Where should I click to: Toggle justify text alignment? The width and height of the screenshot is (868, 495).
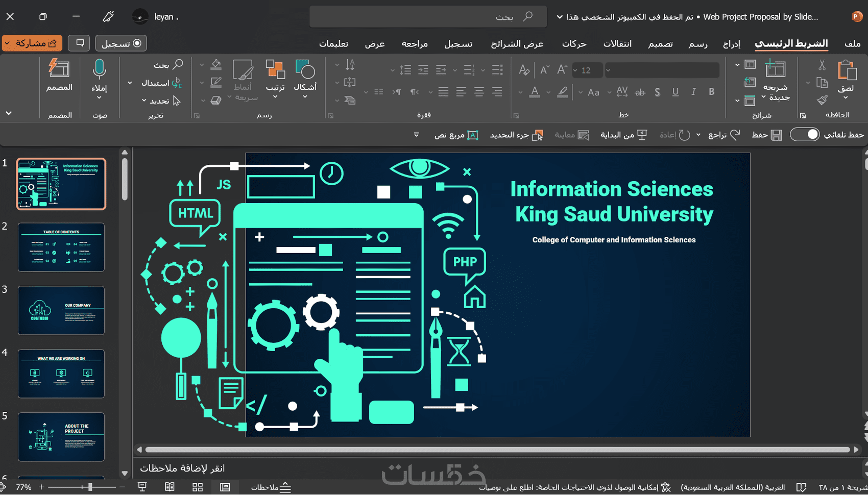pyautogui.click(x=443, y=92)
